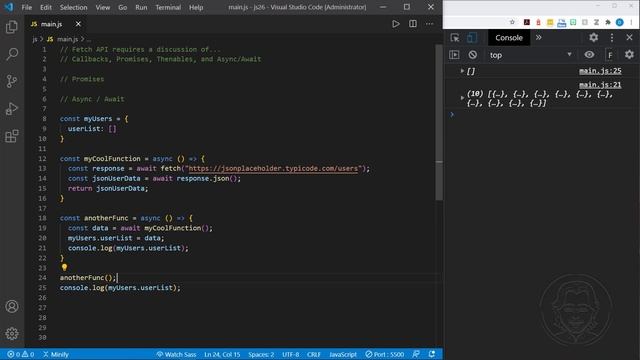
Task: Open the top JavaScript context dropdown
Action: pyautogui.click(x=531, y=55)
